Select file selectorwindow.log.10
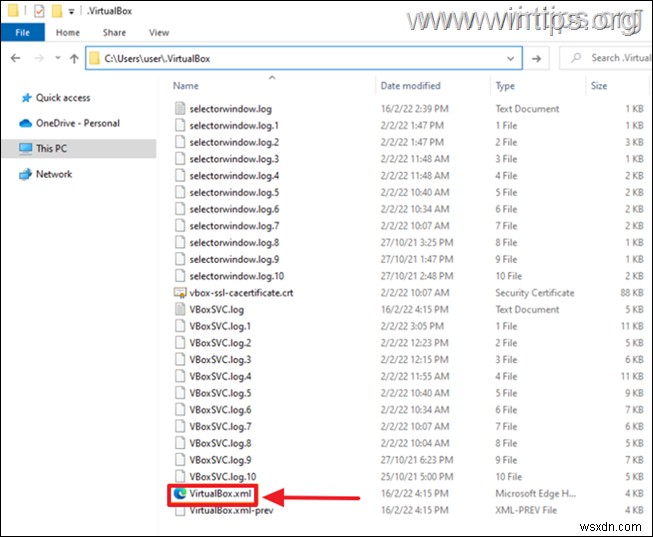 click(x=237, y=276)
